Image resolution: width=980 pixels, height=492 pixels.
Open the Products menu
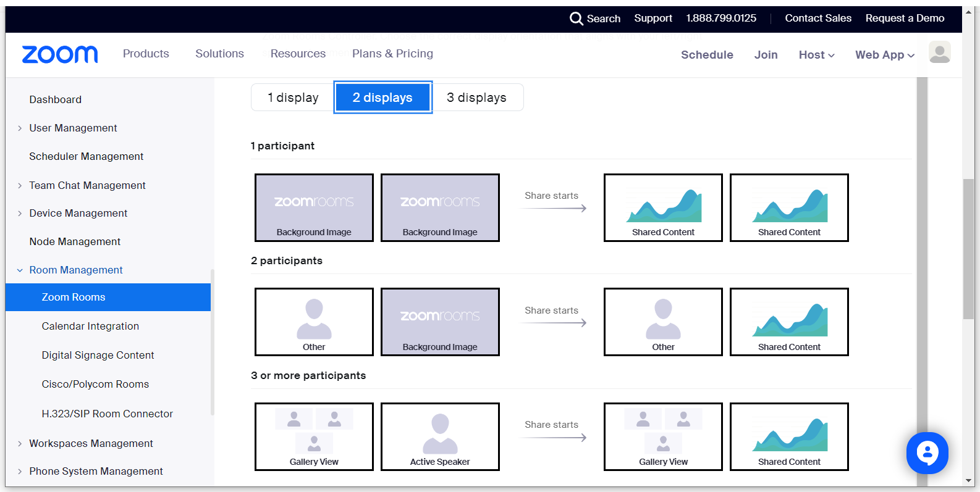coord(146,54)
